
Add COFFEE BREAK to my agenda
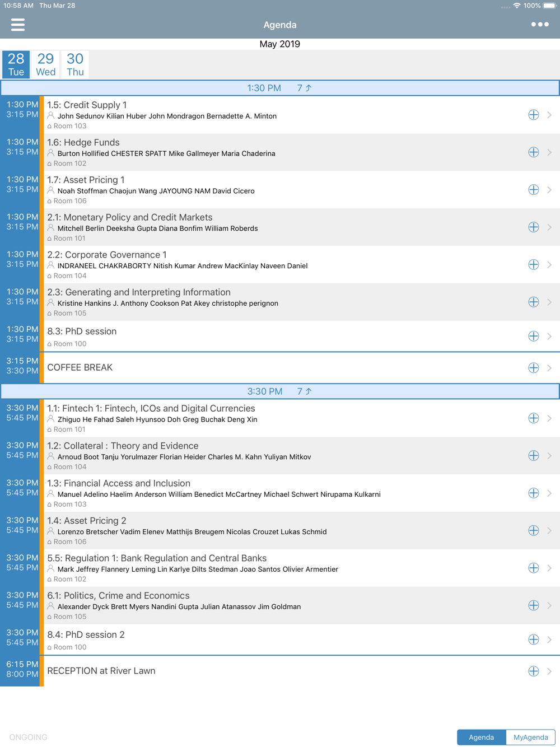(534, 368)
